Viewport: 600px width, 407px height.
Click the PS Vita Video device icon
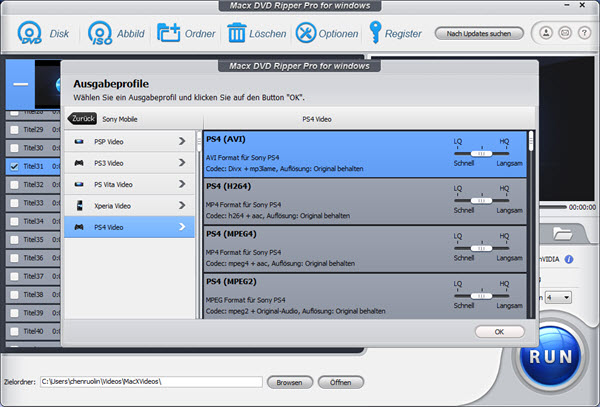click(79, 184)
